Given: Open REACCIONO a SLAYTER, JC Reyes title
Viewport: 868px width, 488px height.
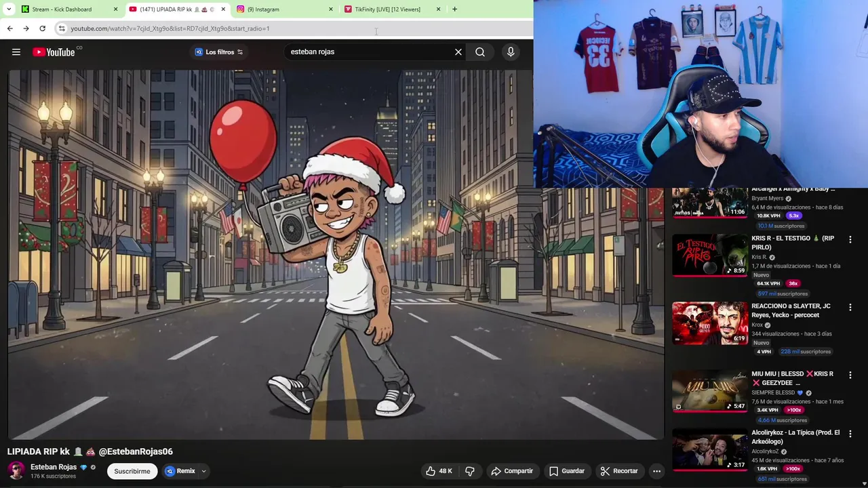Looking at the screenshot, I should click(791, 310).
